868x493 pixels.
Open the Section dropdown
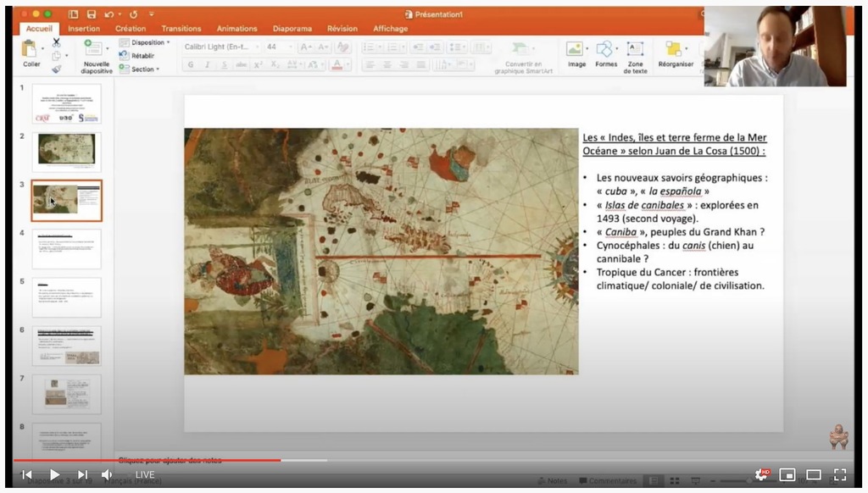point(139,69)
